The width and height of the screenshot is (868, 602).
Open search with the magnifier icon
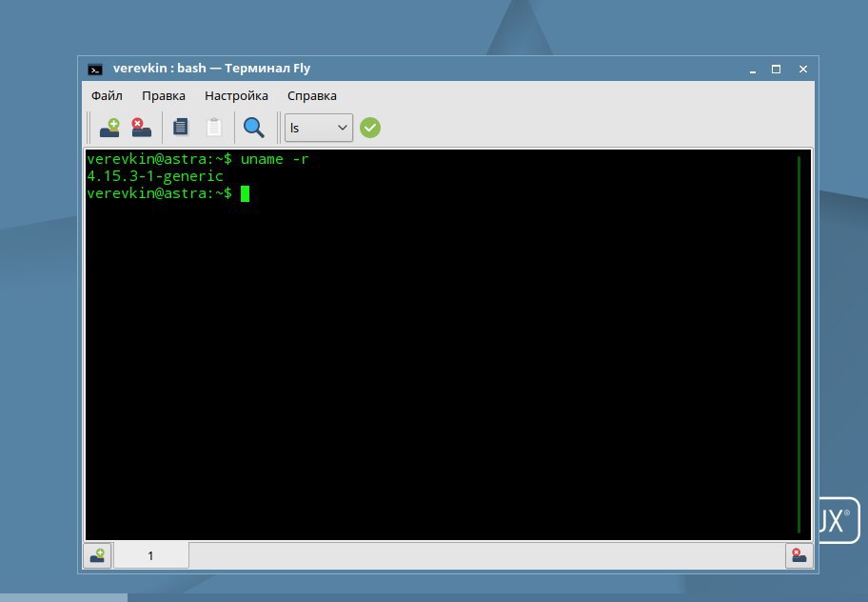[x=253, y=128]
